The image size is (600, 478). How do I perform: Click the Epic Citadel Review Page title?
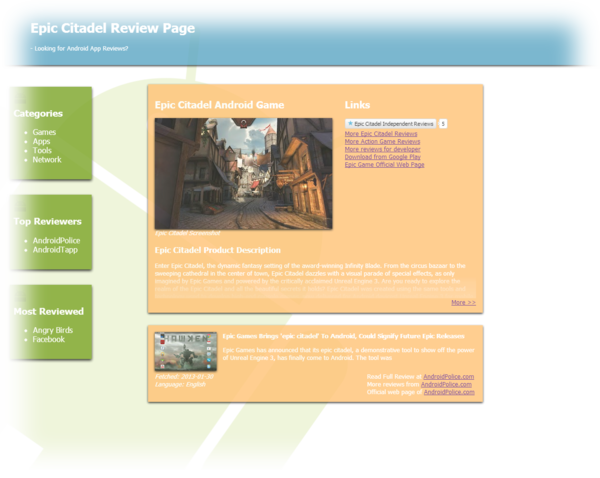pyautogui.click(x=112, y=28)
